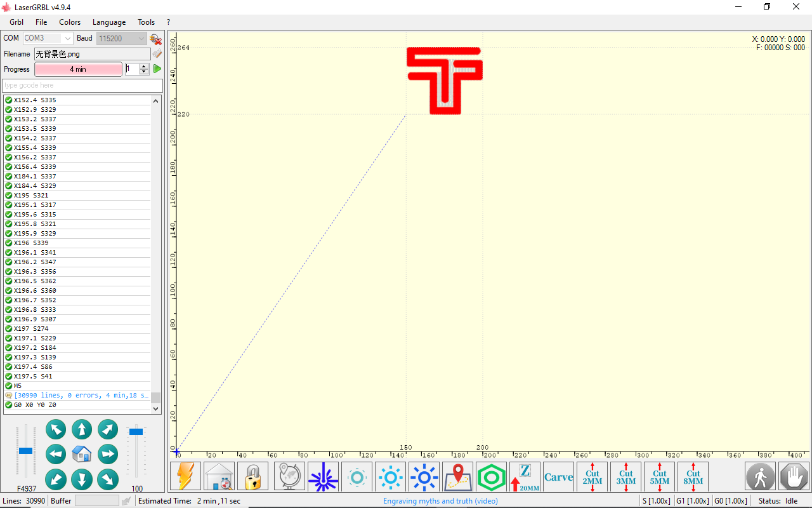Screen dimensions: 812x508
Task: Click the buffer clear icon in status bar
Action: tap(127, 501)
